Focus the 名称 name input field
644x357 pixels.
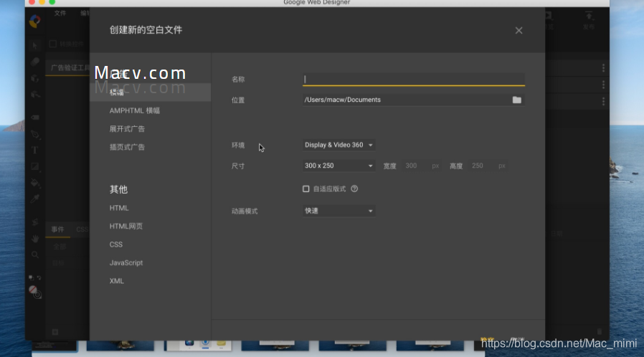pyautogui.click(x=414, y=79)
